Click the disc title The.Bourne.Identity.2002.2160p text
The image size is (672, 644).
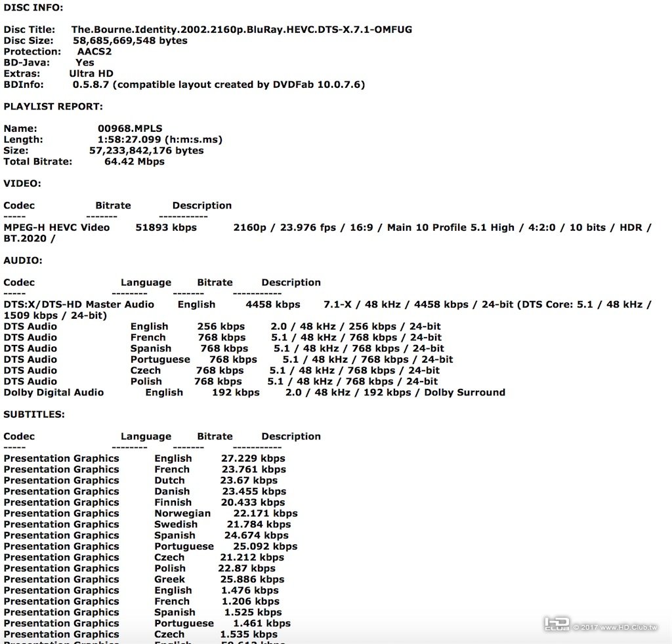[241, 30]
